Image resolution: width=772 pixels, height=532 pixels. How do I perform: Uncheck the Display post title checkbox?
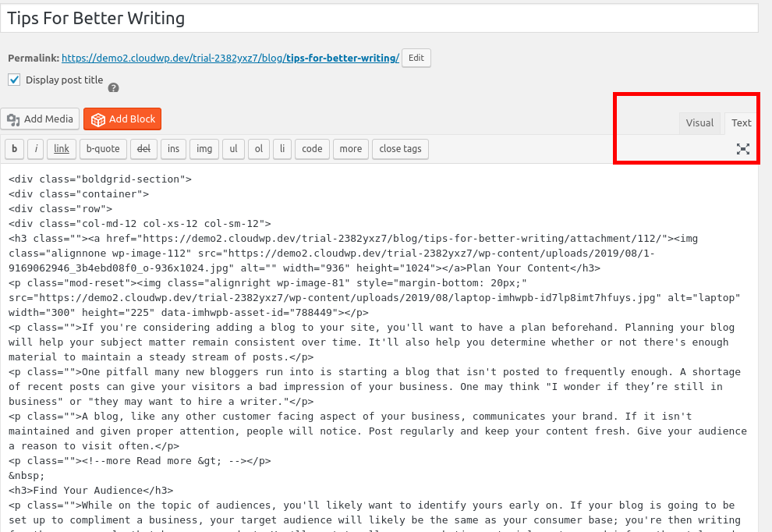click(x=13, y=79)
